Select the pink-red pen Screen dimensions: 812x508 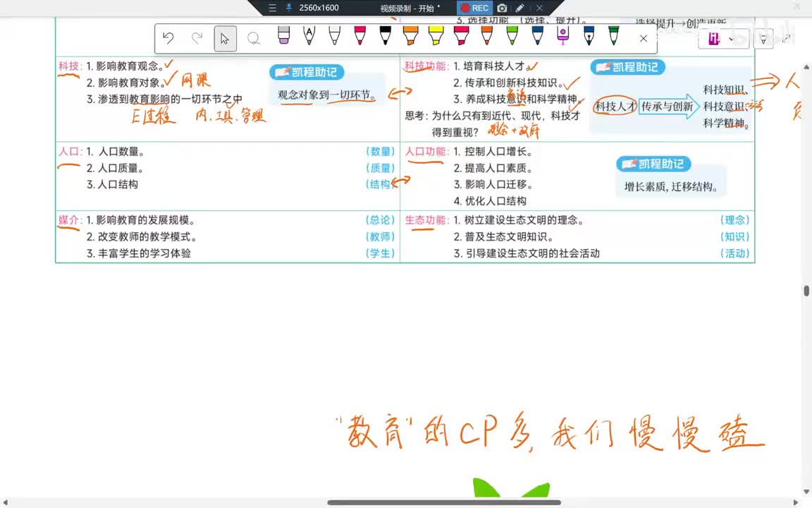[360, 35]
